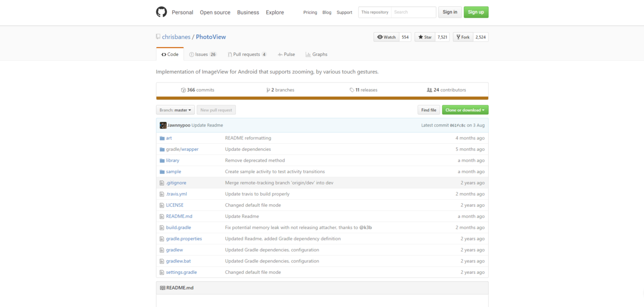
Task: Open the Pull requests tab
Action: coord(247,54)
